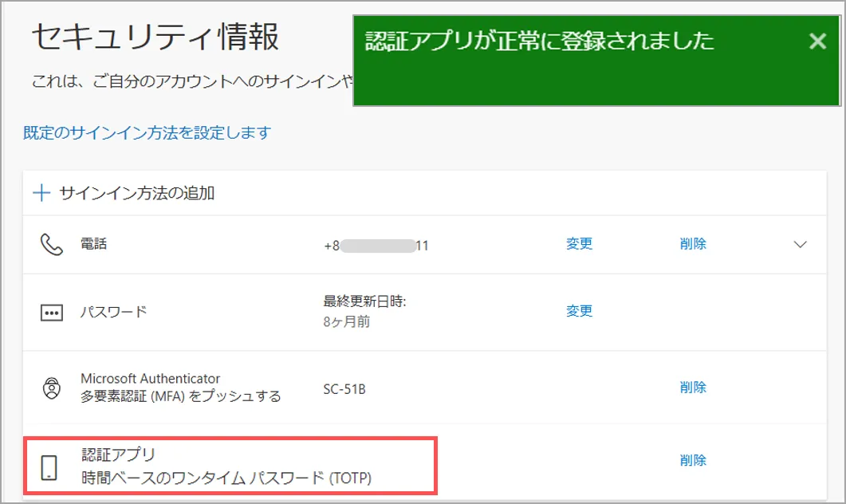Click 削除 for the 電話 entry
The image size is (846, 504).
693,244
